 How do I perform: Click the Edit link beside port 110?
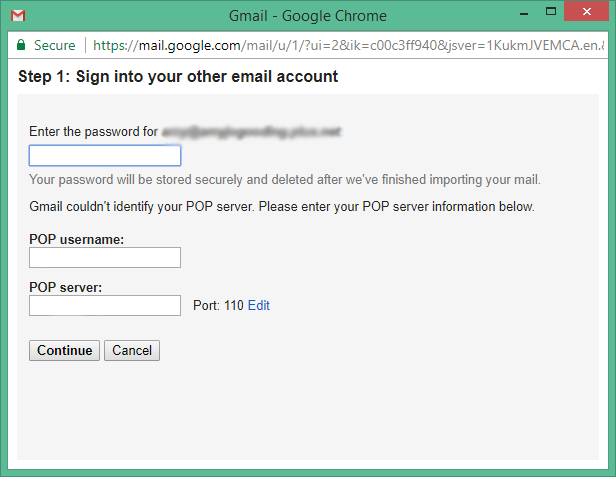259,306
